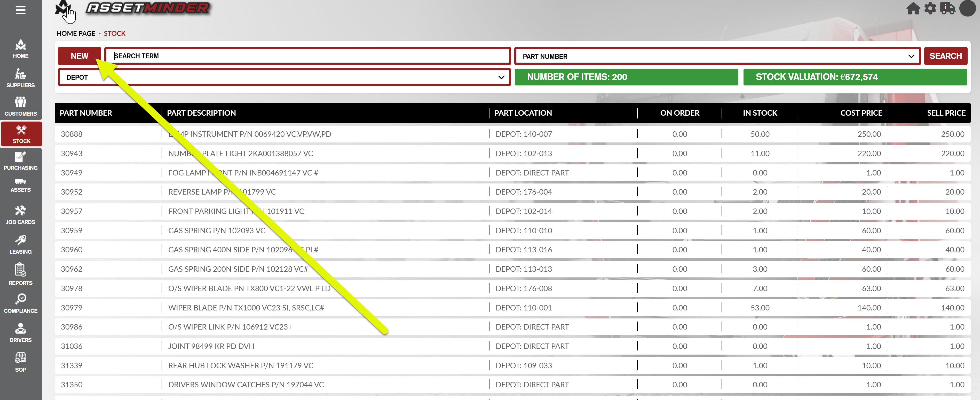The height and width of the screenshot is (400, 980).
Task: Click part number 31036
Action: tap(72, 346)
